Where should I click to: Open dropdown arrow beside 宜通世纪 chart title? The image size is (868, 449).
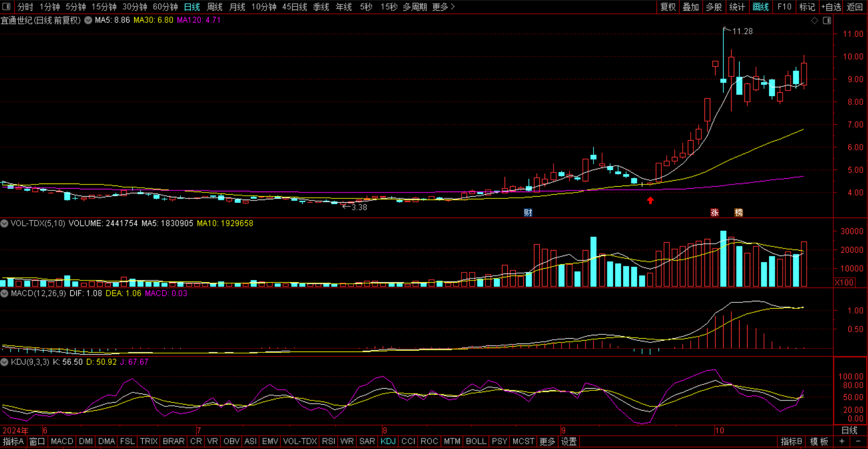pos(88,20)
